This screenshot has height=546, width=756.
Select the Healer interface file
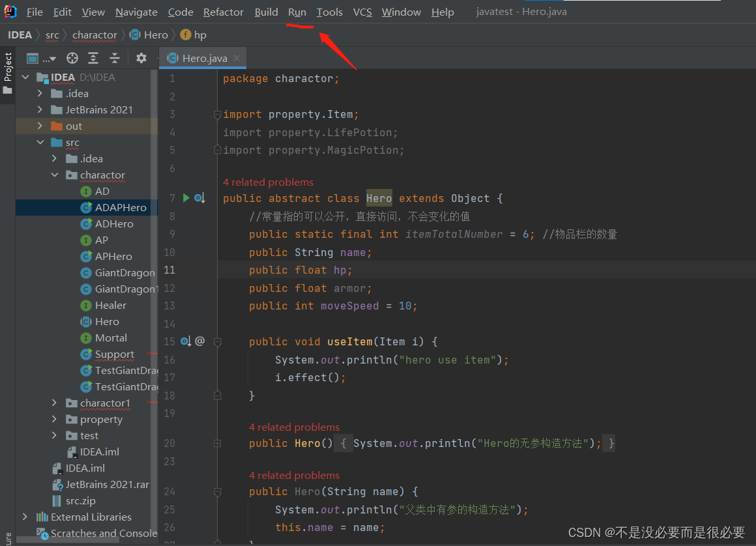click(103, 306)
